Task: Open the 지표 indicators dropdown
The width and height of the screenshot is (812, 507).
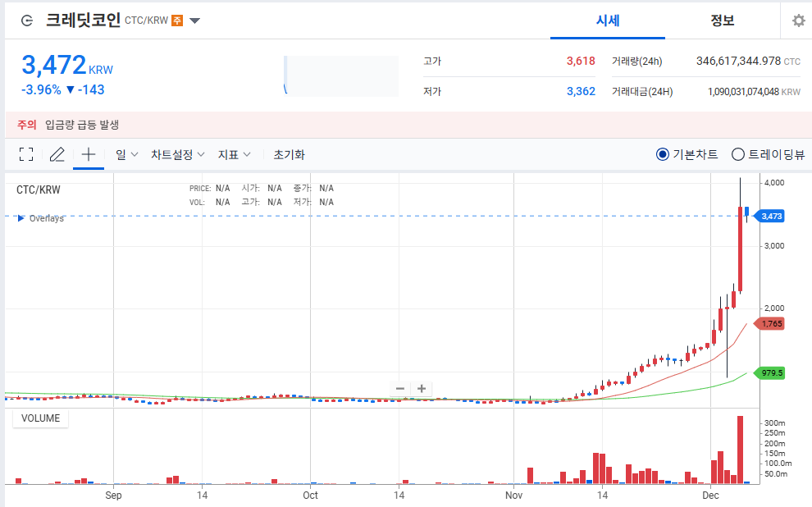Action: (234, 154)
